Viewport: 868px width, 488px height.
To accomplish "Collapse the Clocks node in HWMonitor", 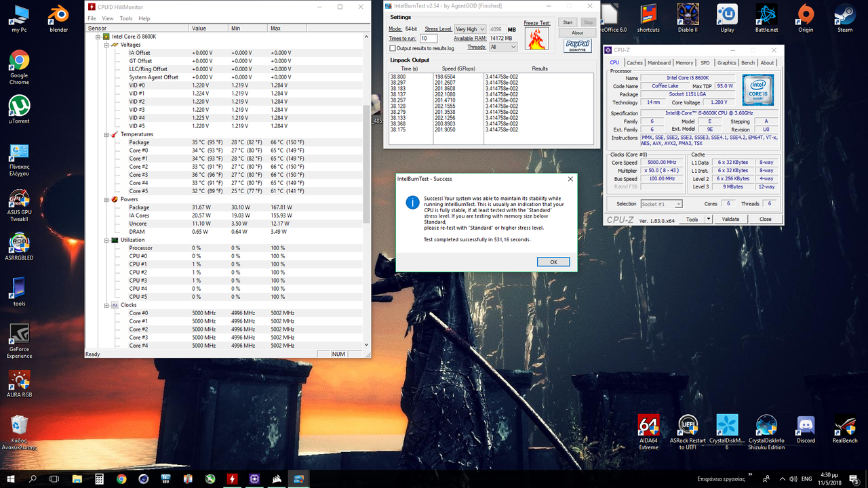I will [106, 305].
